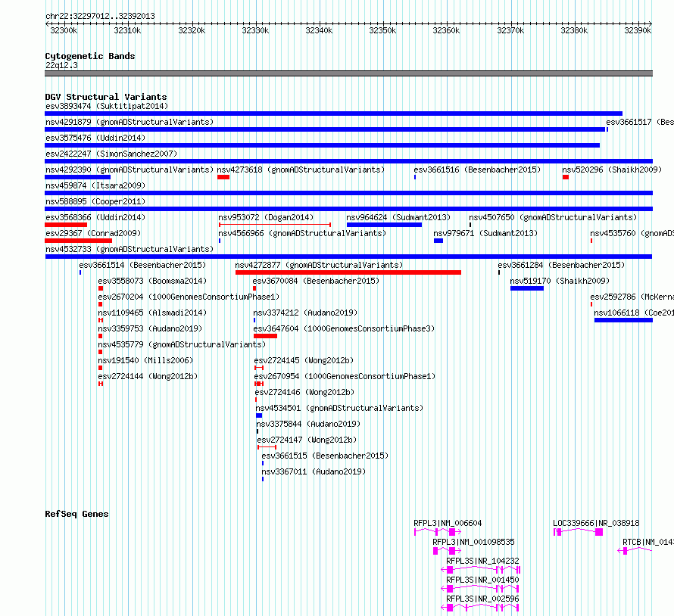This screenshot has height=616, width=674.
Task: Click the esv2670954 (1000GenomesConsortiumPhase1) label
Action: pos(345,376)
